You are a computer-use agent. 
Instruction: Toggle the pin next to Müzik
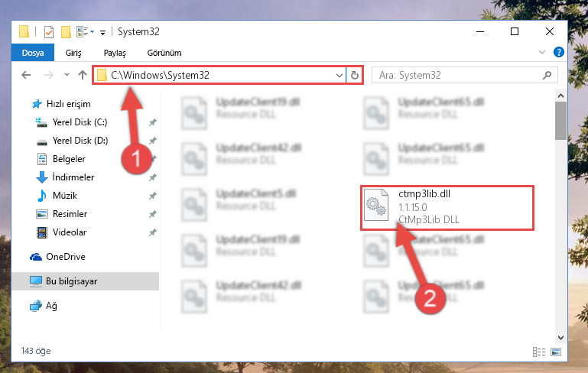pos(153,196)
